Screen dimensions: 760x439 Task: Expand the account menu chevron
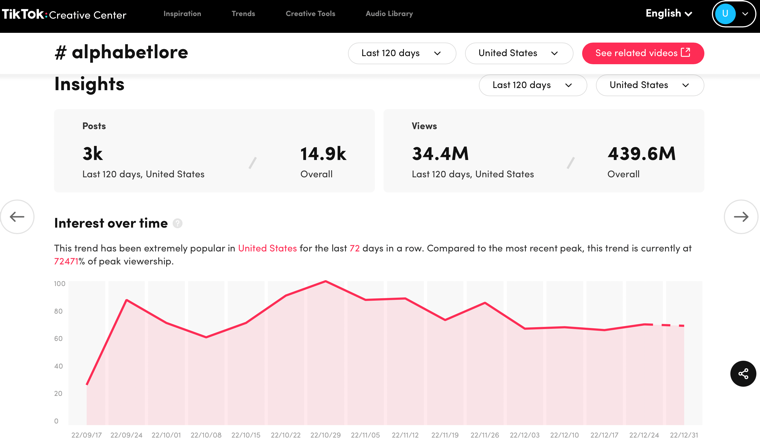tap(745, 14)
